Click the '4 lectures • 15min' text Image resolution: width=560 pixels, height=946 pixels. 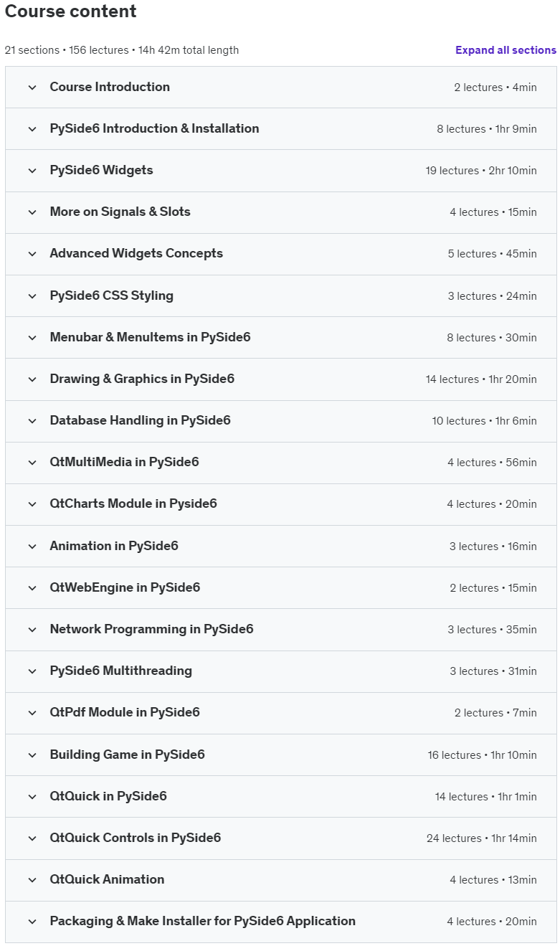(x=493, y=212)
